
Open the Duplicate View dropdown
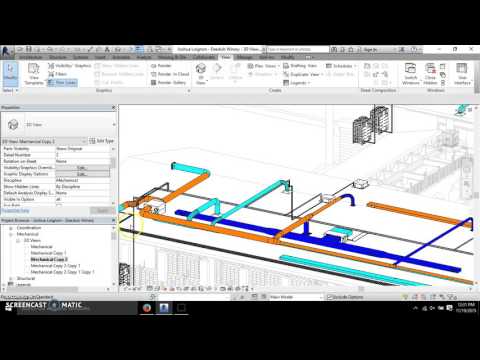click(x=303, y=74)
